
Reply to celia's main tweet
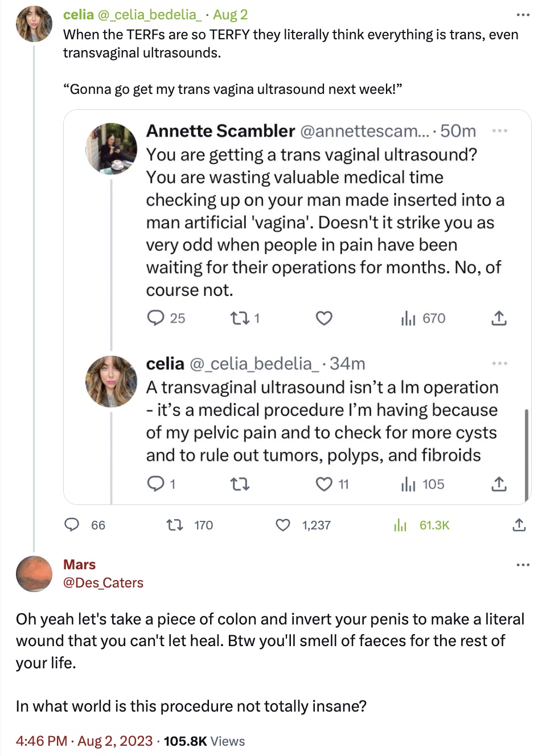(72, 525)
